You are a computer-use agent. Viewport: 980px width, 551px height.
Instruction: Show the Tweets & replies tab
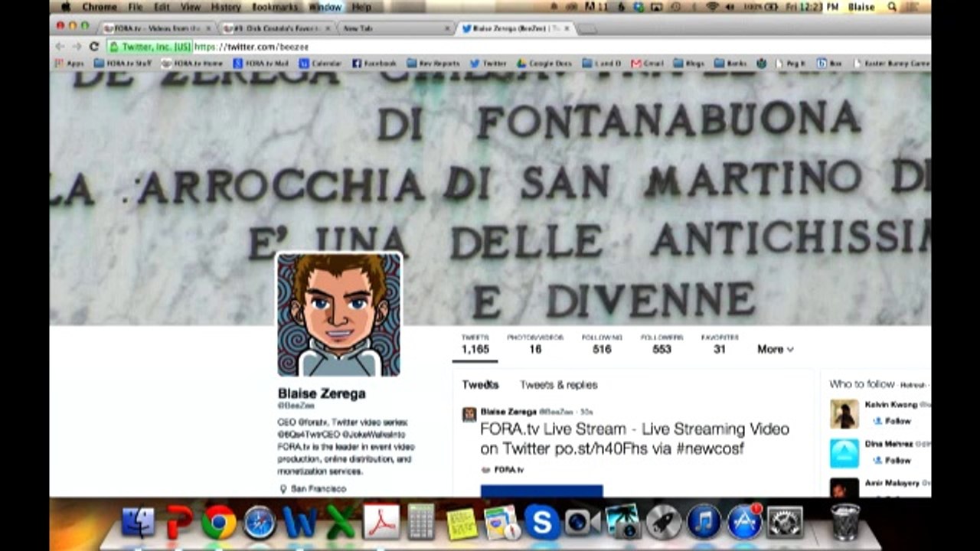(559, 385)
